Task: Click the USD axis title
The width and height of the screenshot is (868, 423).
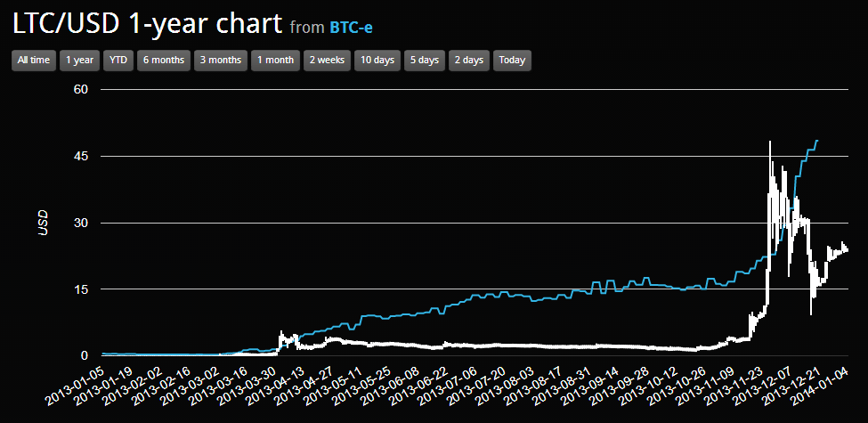Action: pyautogui.click(x=44, y=222)
